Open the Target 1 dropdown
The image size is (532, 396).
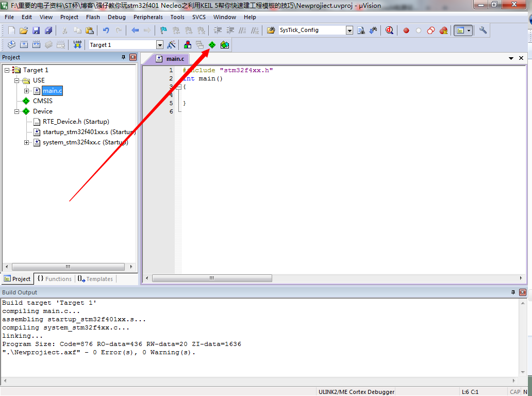(159, 45)
